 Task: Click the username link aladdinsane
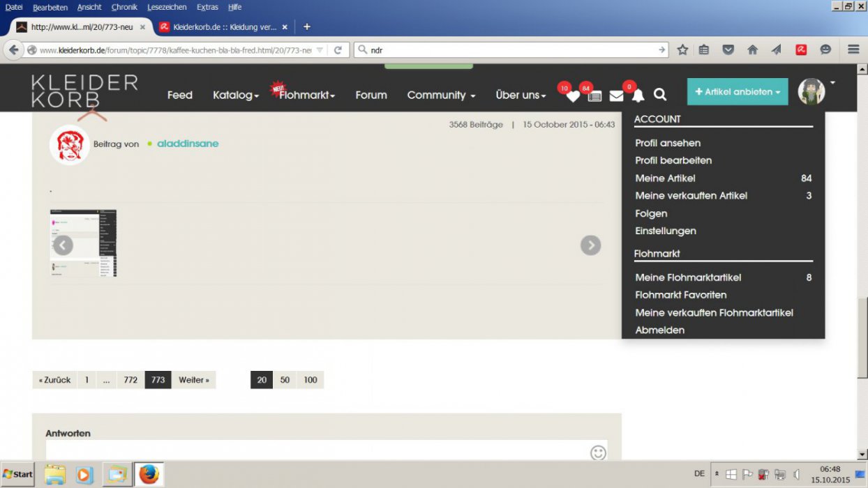point(188,144)
